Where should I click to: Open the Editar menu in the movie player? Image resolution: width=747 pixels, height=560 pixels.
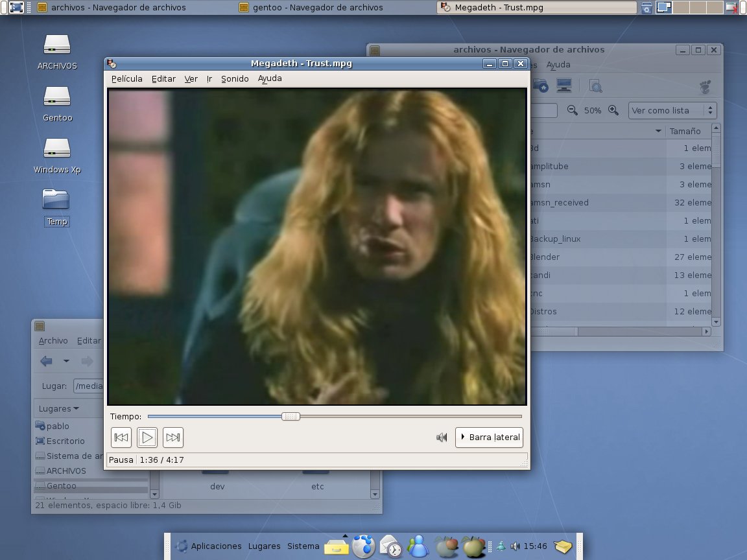point(163,78)
